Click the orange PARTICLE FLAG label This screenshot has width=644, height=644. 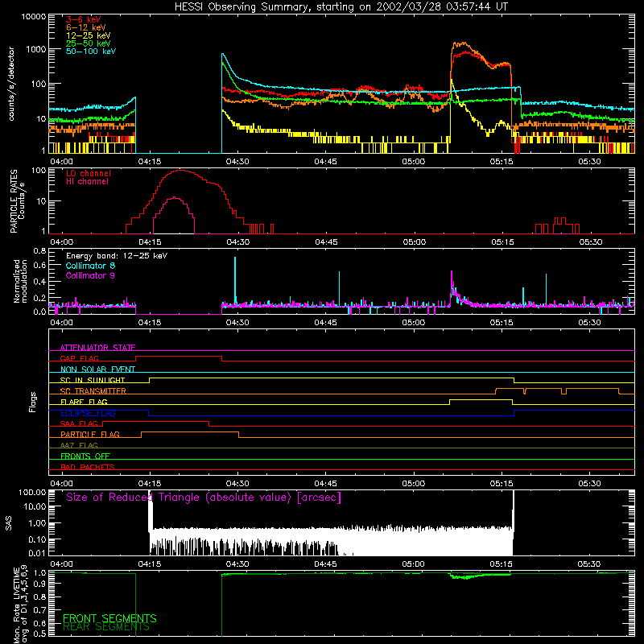(x=90, y=435)
